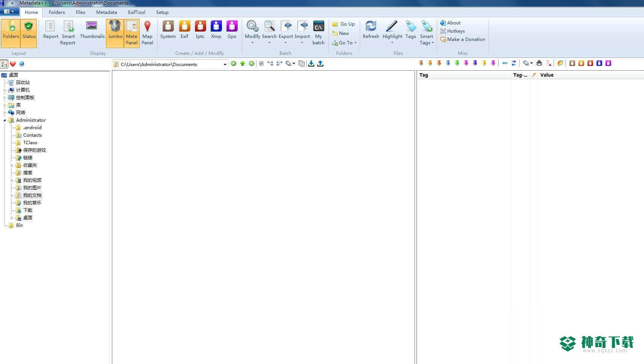Switch to the Files ribbon tab

(x=80, y=12)
